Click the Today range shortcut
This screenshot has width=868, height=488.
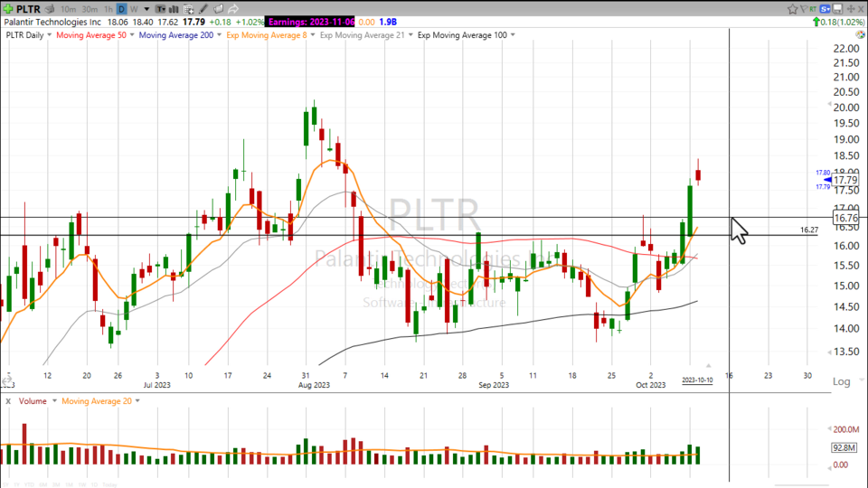coord(109,484)
